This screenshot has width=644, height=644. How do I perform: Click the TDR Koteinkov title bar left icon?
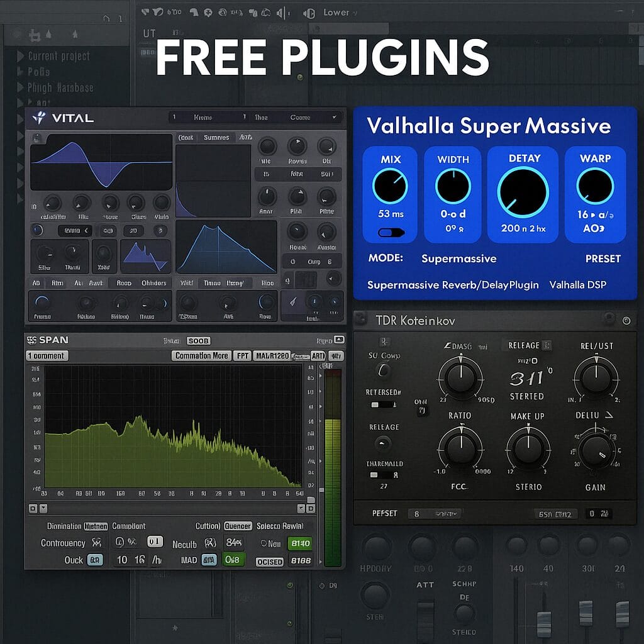pos(360,319)
